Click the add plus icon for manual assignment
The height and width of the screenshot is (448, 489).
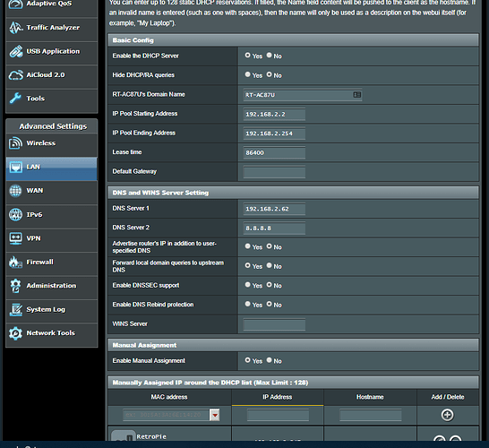447,415
